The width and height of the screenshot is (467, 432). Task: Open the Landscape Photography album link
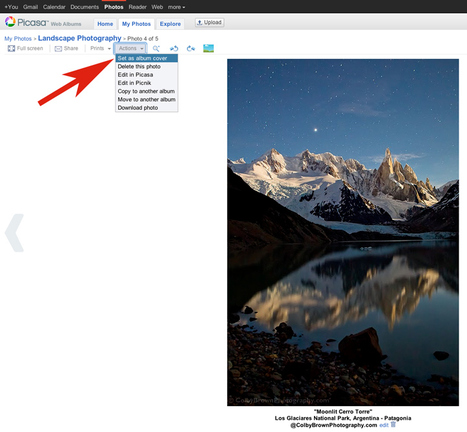point(79,38)
